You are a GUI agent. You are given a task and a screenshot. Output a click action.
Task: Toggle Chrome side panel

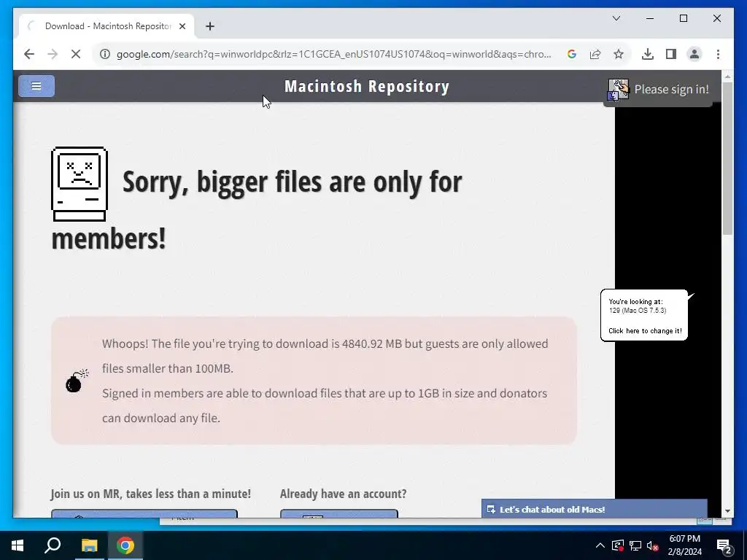coord(671,54)
